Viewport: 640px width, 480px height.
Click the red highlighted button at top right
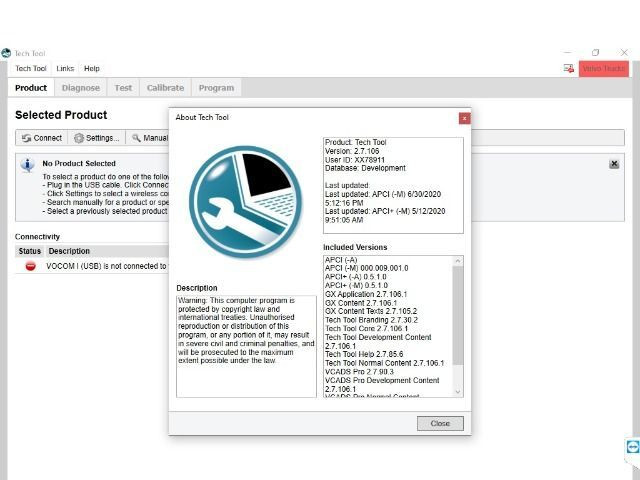[x=604, y=69]
